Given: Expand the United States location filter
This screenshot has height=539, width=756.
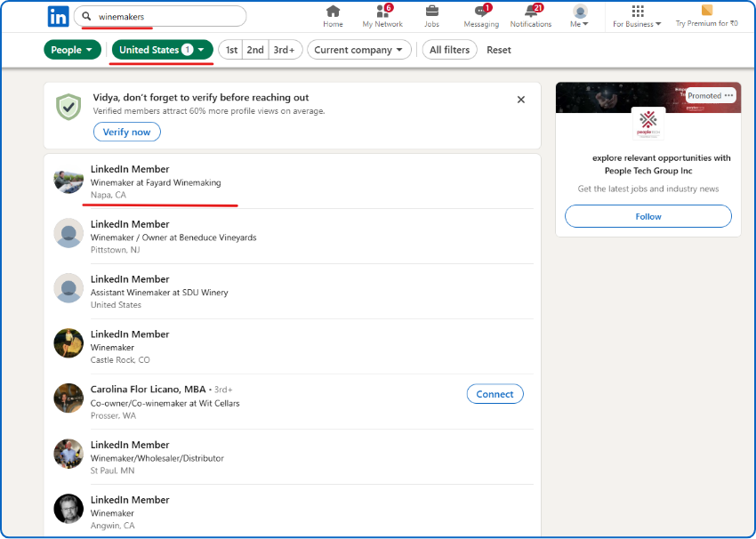Looking at the screenshot, I should point(163,50).
